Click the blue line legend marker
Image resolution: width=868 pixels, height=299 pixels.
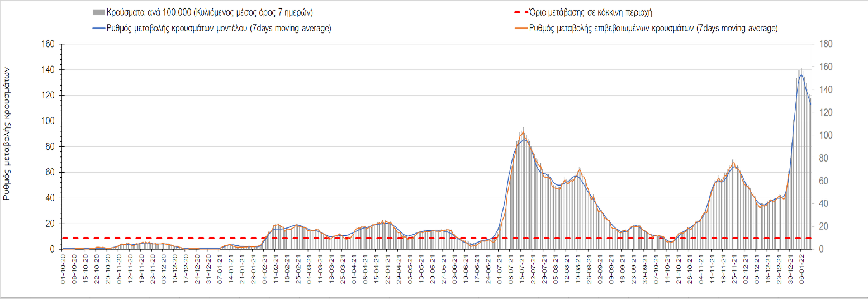[98, 29]
